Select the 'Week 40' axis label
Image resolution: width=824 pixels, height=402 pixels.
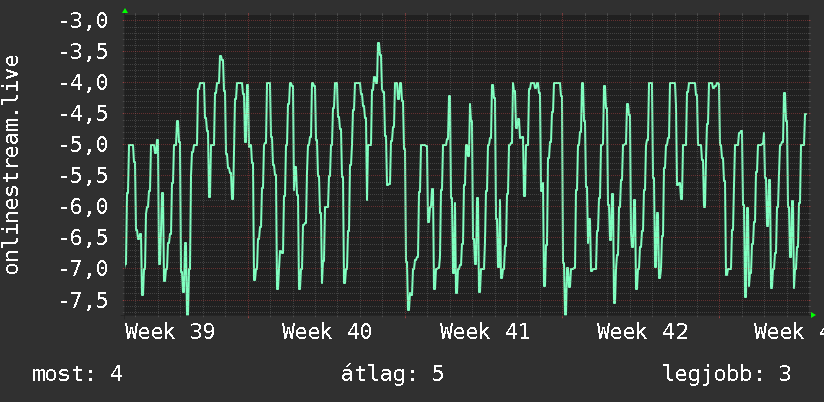tap(327, 332)
